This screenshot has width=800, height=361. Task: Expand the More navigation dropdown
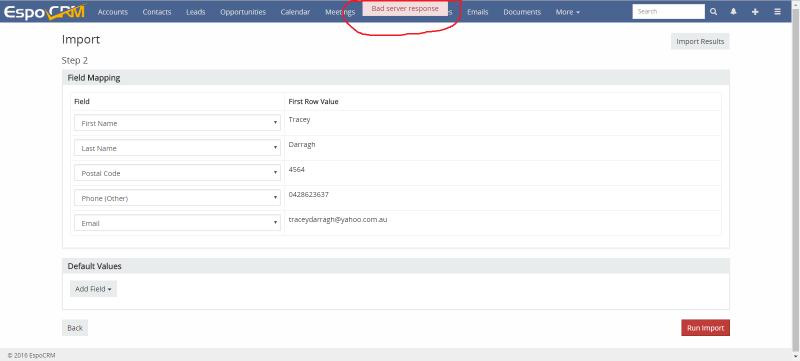[x=567, y=12]
